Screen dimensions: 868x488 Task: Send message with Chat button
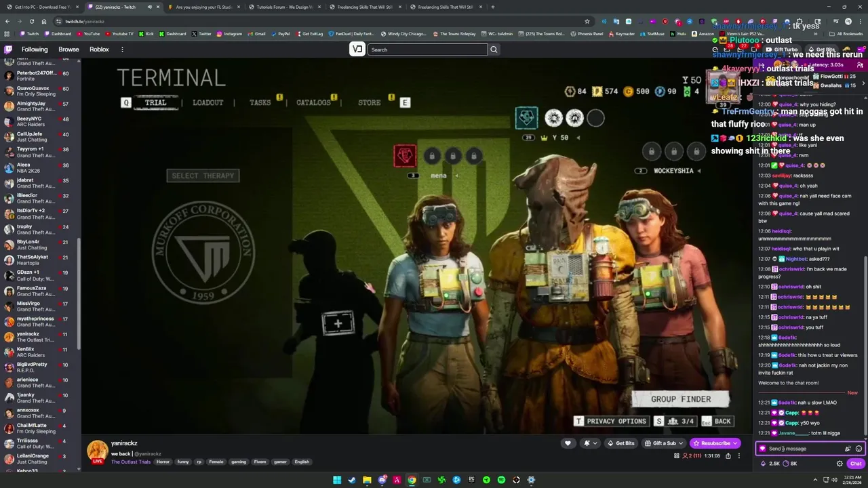coord(856,464)
